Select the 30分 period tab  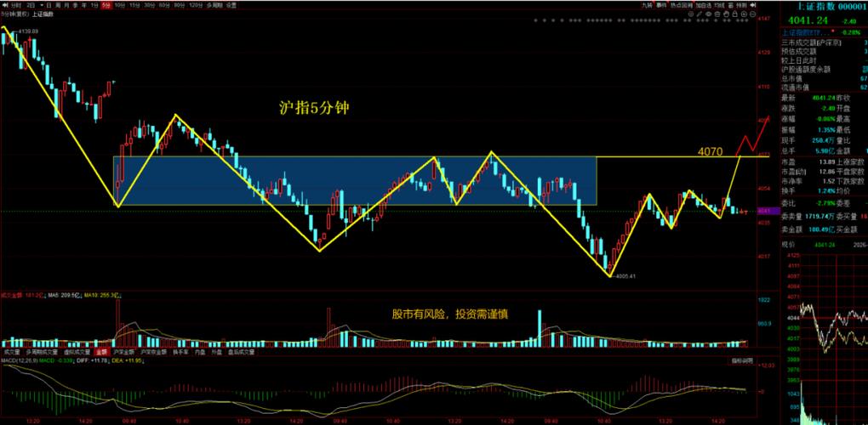click(150, 5)
